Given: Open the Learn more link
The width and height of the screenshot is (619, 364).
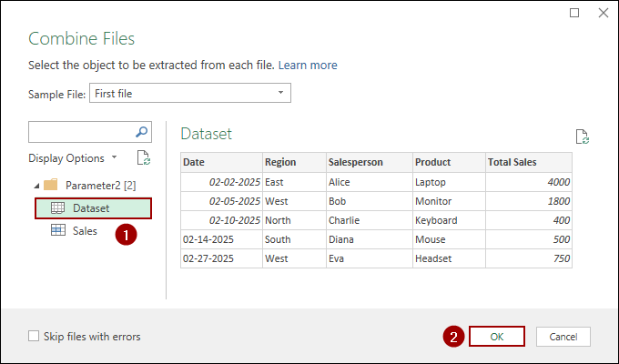Looking at the screenshot, I should coord(308,66).
